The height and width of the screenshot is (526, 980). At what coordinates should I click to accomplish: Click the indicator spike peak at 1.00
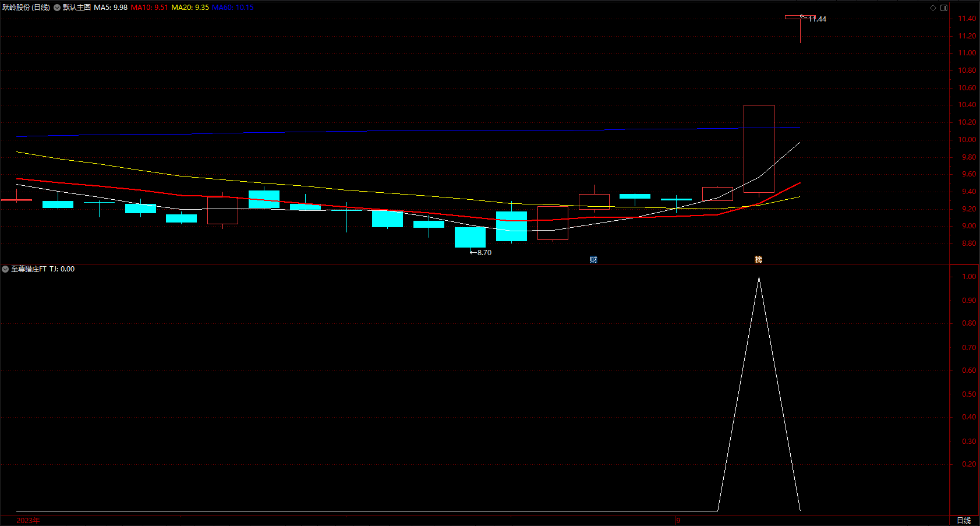(759, 277)
